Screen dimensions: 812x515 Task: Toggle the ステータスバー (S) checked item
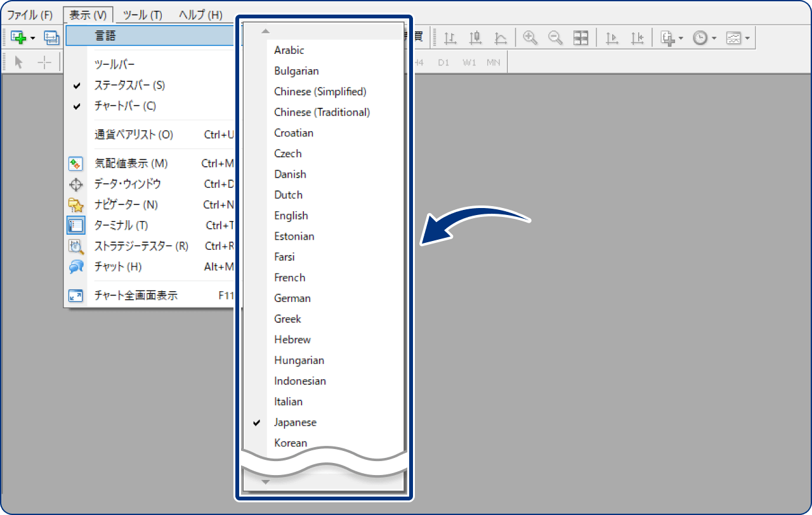(x=129, y=85)
